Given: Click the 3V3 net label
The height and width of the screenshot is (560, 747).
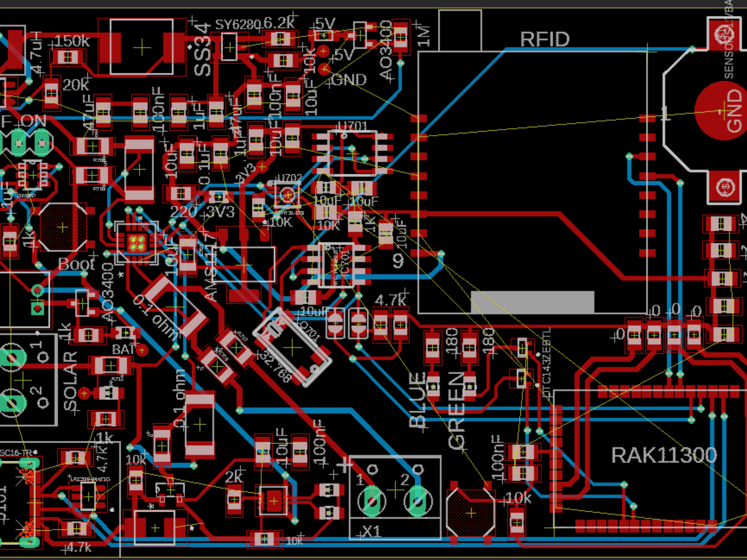Looking at the screenshot, I should [x=220, y=210].
